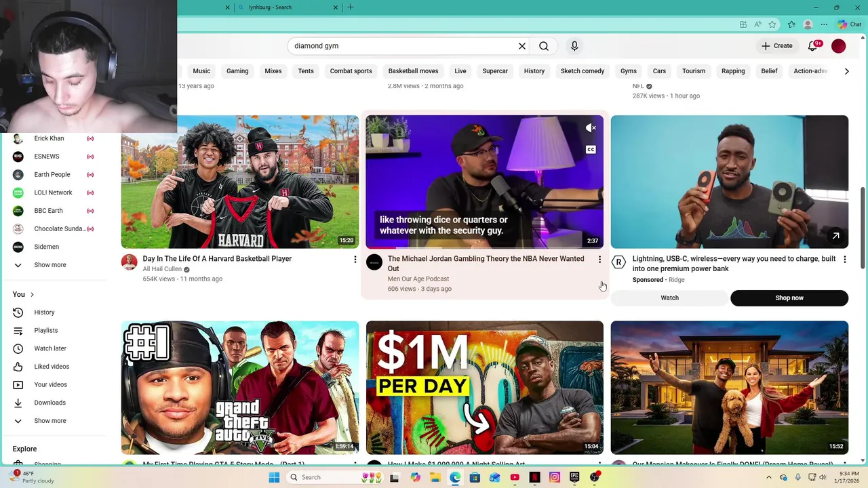This screenshot has height=488, width=868.
Task: Click the Ridge advertiser logo
Action: tap(618, 262)
